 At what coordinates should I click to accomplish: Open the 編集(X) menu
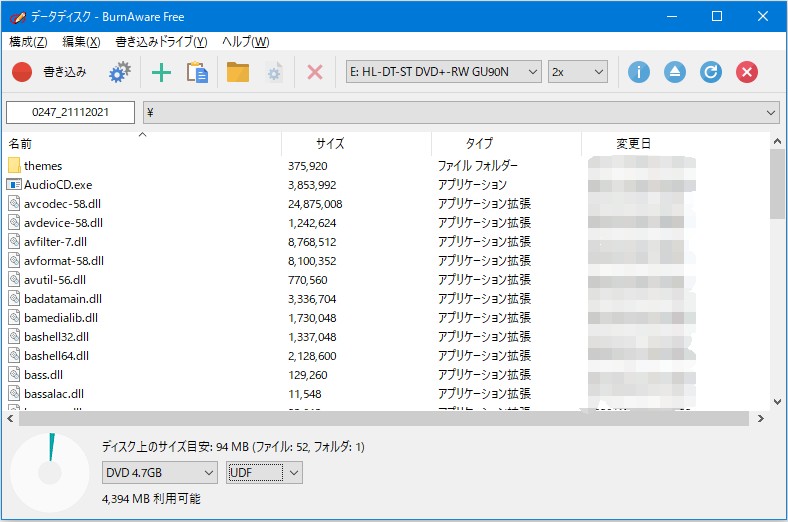coord(81,42)
